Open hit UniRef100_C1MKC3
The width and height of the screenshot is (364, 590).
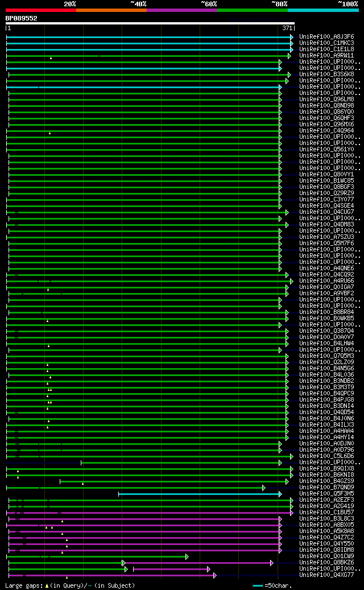tap(326, 43)
